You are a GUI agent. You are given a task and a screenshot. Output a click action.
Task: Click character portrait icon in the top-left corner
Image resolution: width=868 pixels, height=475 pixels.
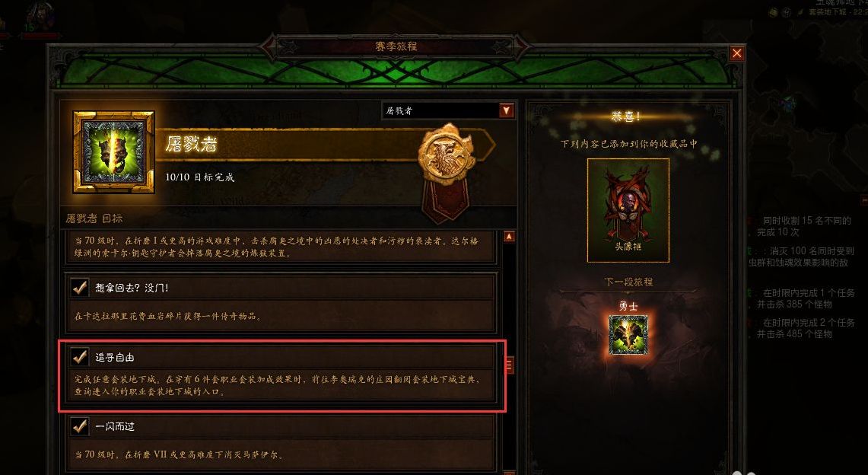[39, 15]
